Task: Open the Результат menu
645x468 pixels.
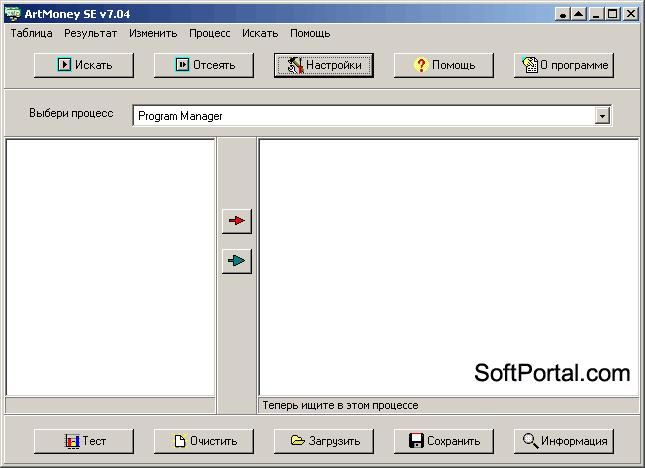Action: point(90,33)
